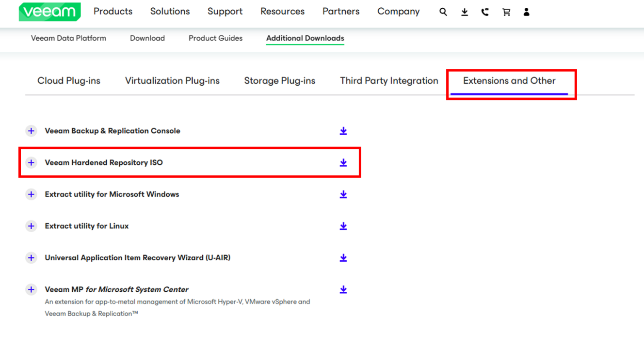The width and height of the screenshot is (644, 349).
Task: Expand Veeam Backup & Replication Console row
Action: (x=31, y=131)
